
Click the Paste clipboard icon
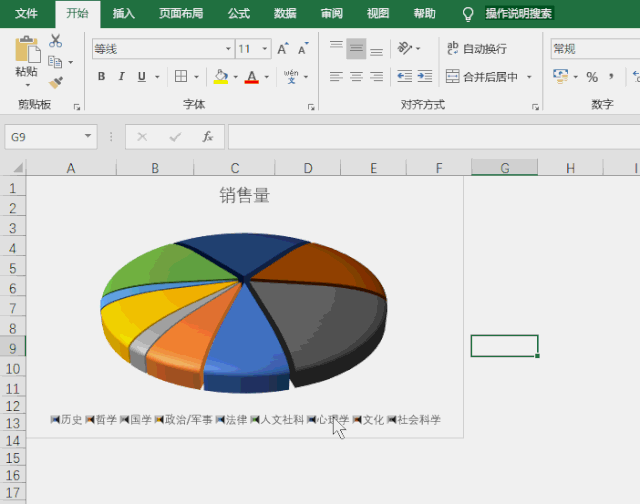click(27, 50)
